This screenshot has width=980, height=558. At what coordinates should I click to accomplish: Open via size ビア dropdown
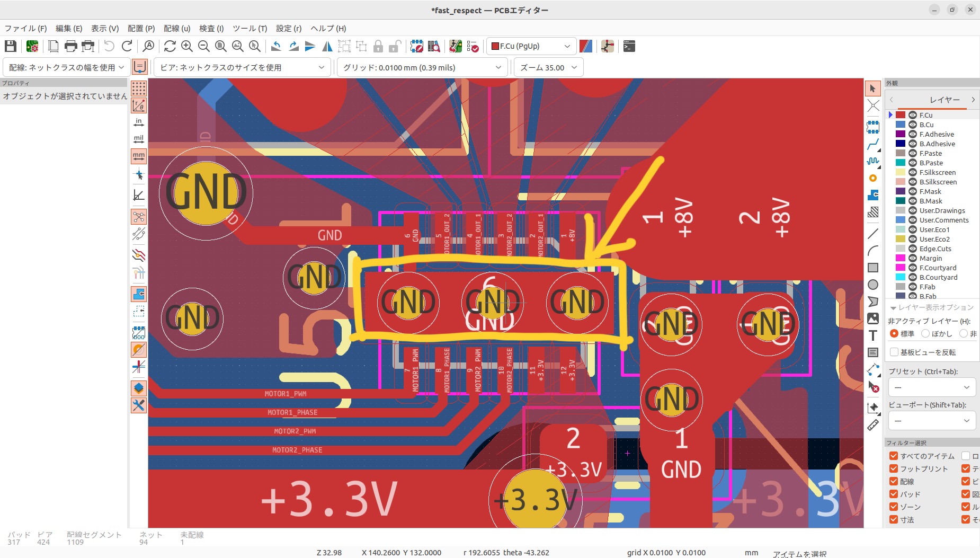[242, 67]
